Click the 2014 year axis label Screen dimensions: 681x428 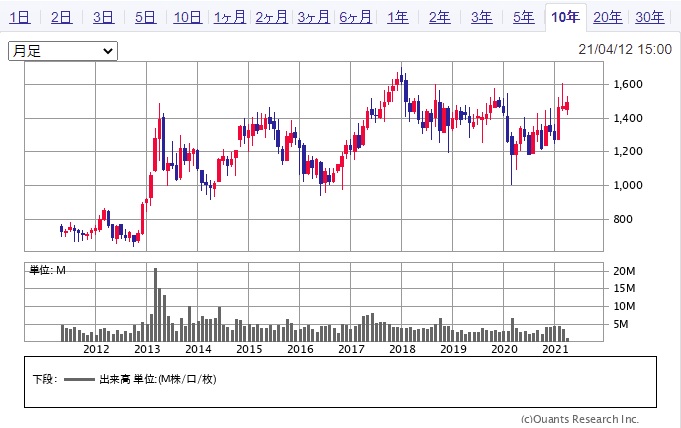point(198,349)
